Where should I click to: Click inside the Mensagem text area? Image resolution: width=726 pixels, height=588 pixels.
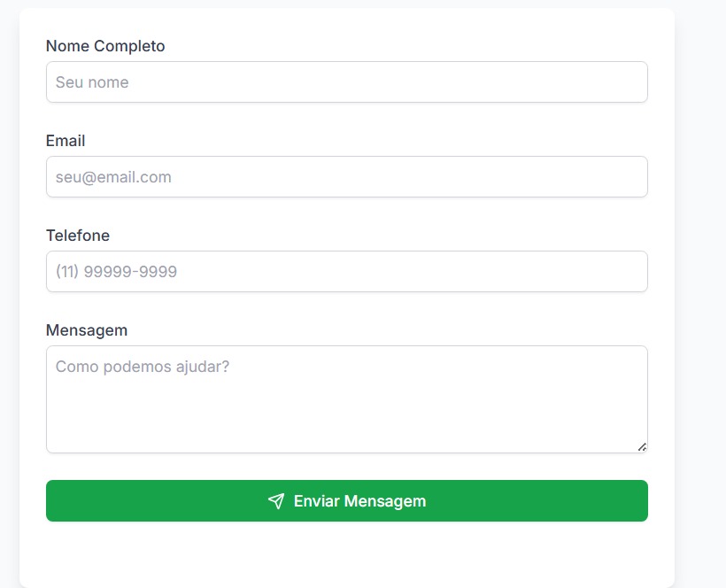(347, 407)
